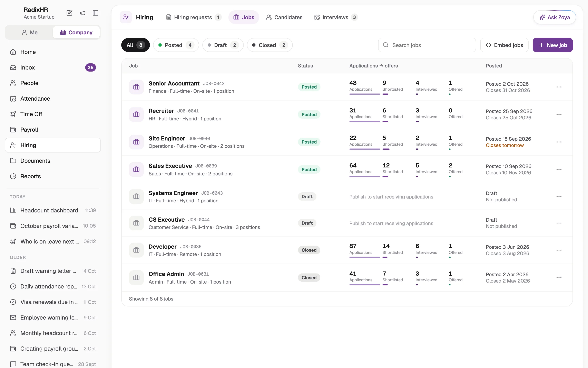Open the Interviews tab
588x368 pixels.
(x=336, y=17)
